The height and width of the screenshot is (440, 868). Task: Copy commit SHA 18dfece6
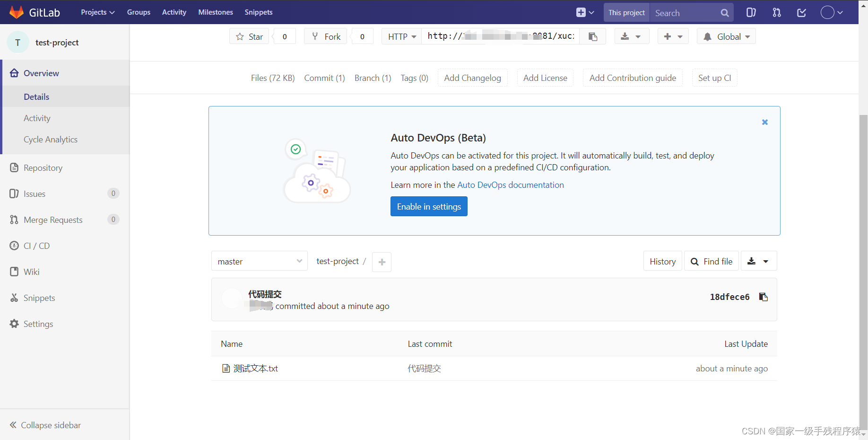point(763,297)
